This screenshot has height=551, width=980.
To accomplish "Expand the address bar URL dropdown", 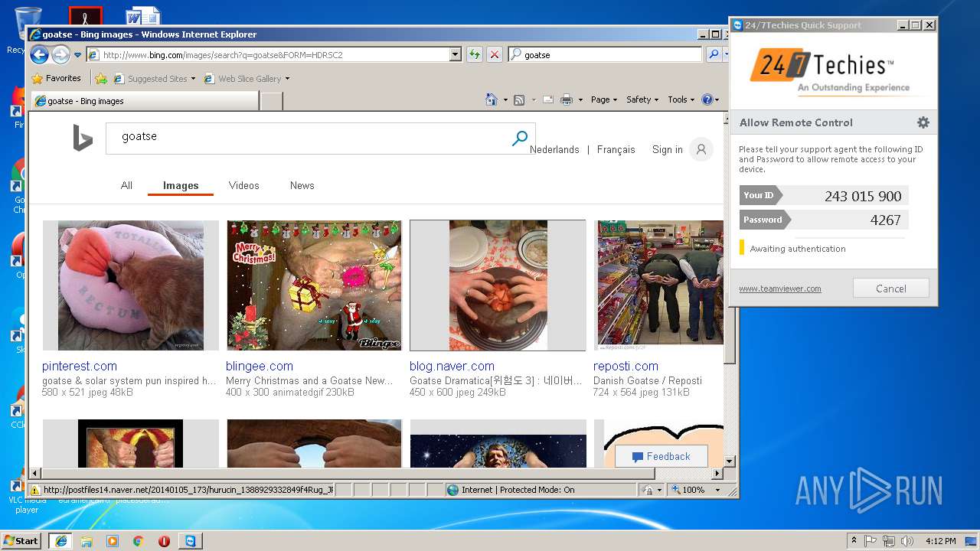I will (456, 54).
